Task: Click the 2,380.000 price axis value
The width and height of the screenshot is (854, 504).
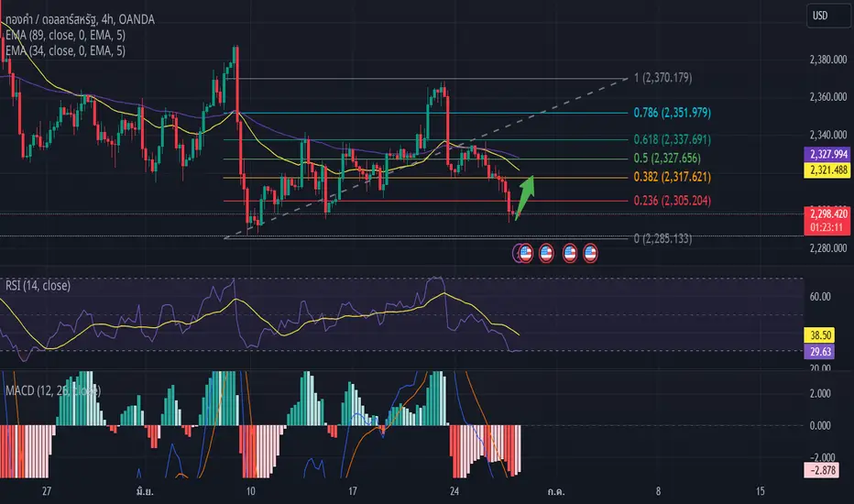Action: tap(827, 60)
